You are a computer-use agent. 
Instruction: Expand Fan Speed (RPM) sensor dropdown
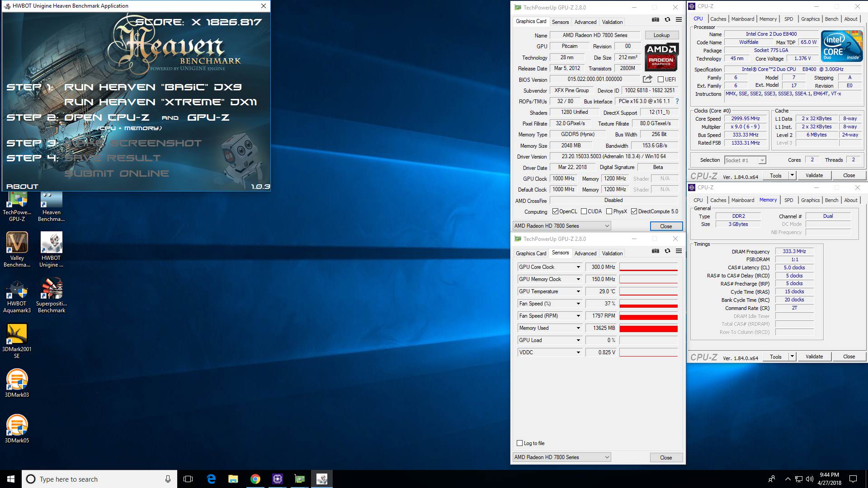click(578, 316)
